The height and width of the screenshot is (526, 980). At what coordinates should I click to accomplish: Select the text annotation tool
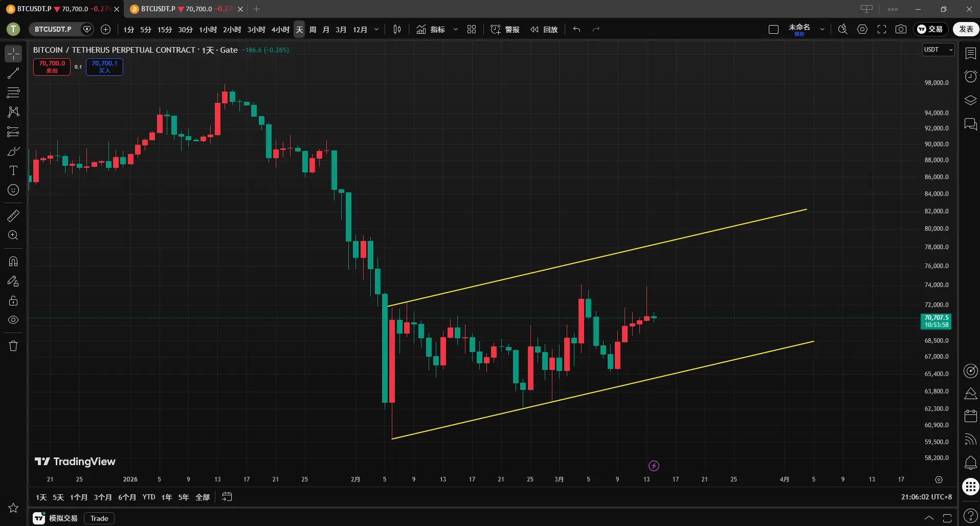pyautogui.click(x=13, y=170)
